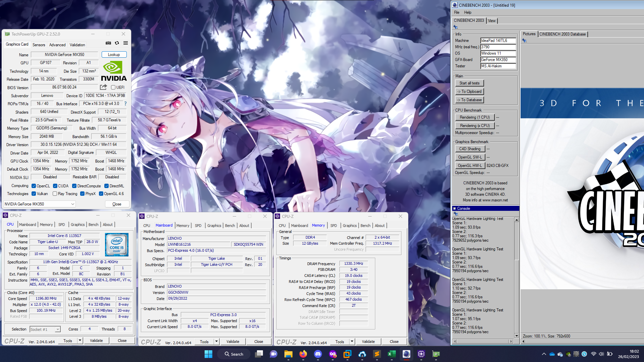Run the OpenGL HW-L benchmark

coord(470,166)
